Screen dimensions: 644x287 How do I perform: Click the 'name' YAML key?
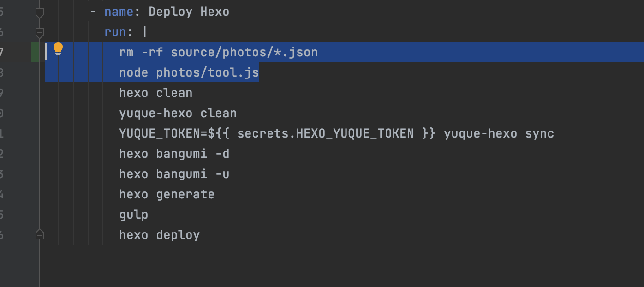(x=119, y=12)
